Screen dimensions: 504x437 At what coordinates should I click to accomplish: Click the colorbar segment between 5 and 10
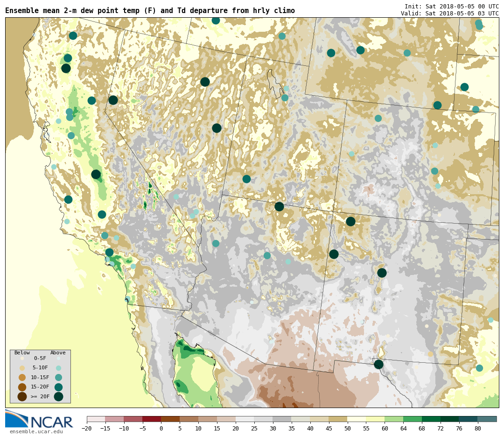(x=189, y=419)
